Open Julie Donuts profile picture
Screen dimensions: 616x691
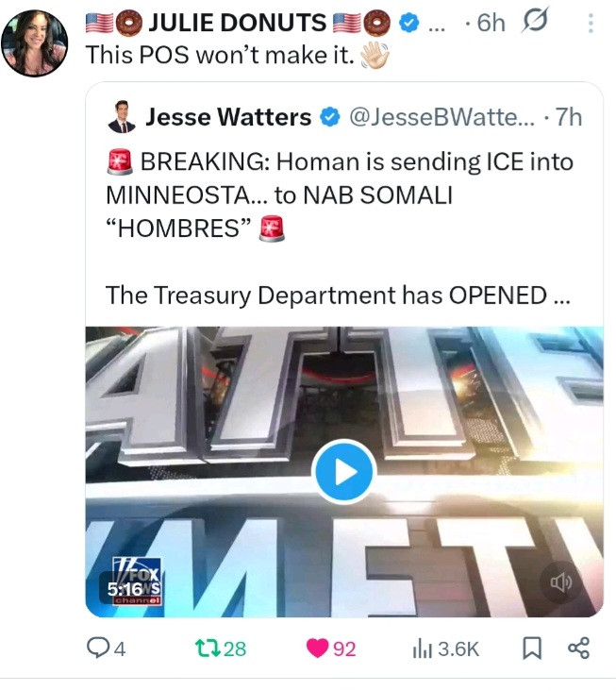point(34,43)
